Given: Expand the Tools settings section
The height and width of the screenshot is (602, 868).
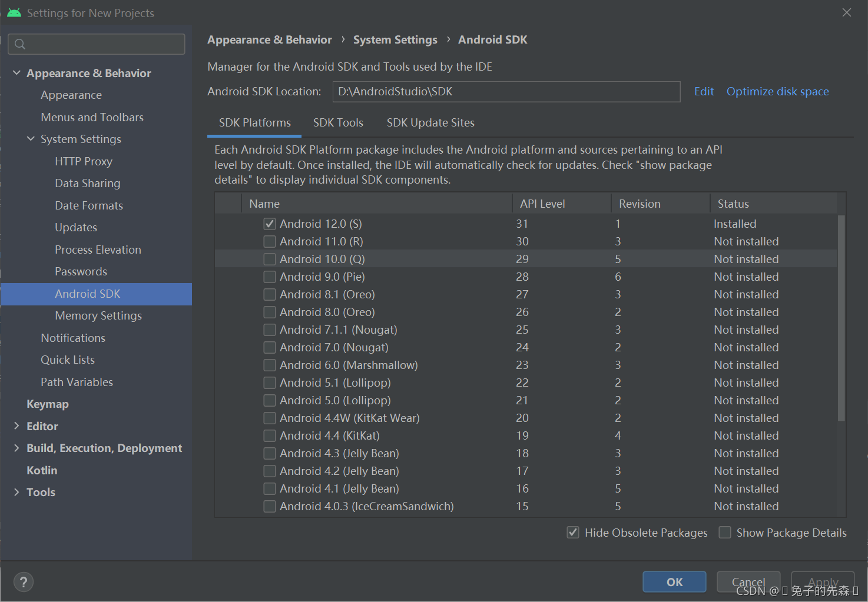Looking at the screenshot, I should pyautogui.click(x=16, y=492).
